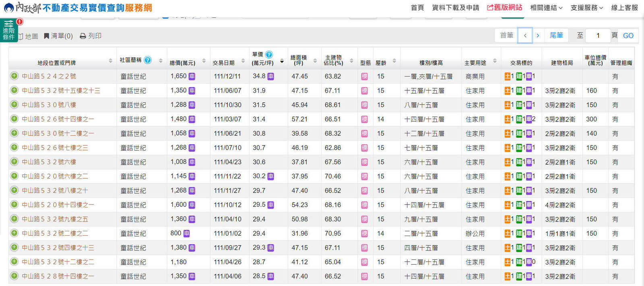Click help icon next to 單價
This screenshot has width=644, height=286.
click(269, 54)
